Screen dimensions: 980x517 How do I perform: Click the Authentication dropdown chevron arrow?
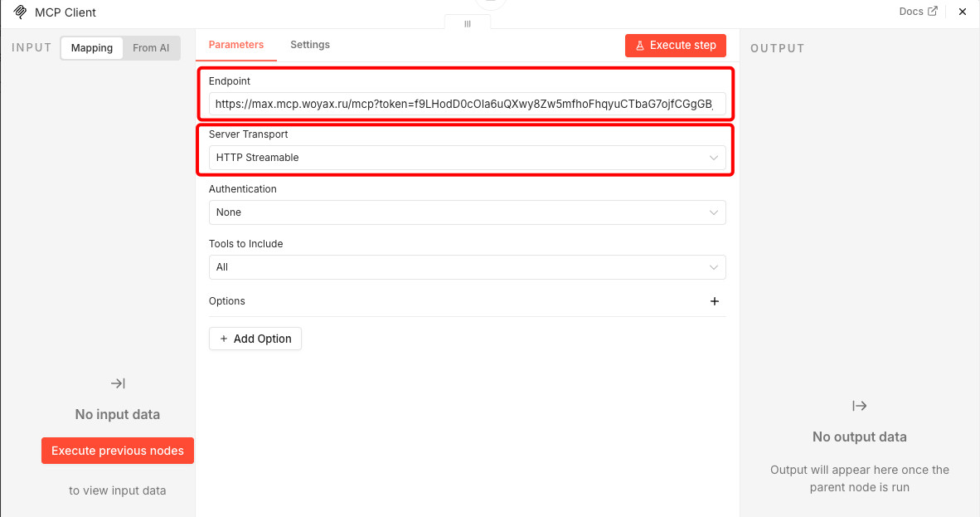714,212
